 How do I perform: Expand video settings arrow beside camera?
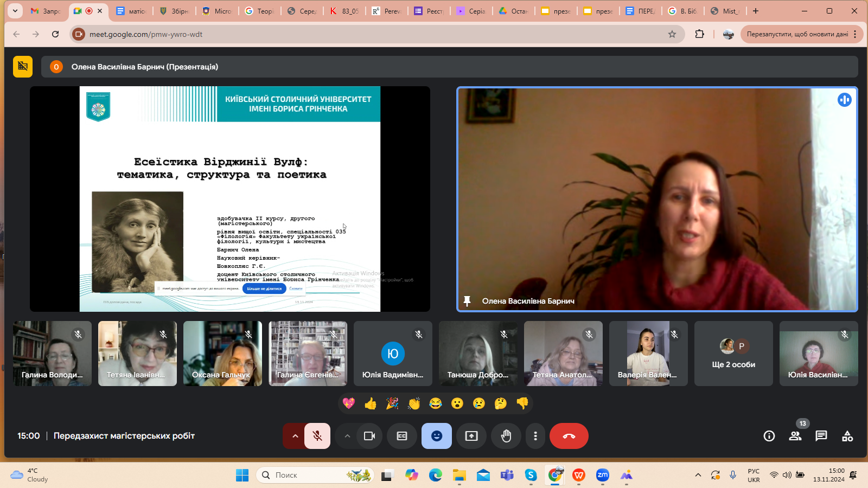pos(347,436)
